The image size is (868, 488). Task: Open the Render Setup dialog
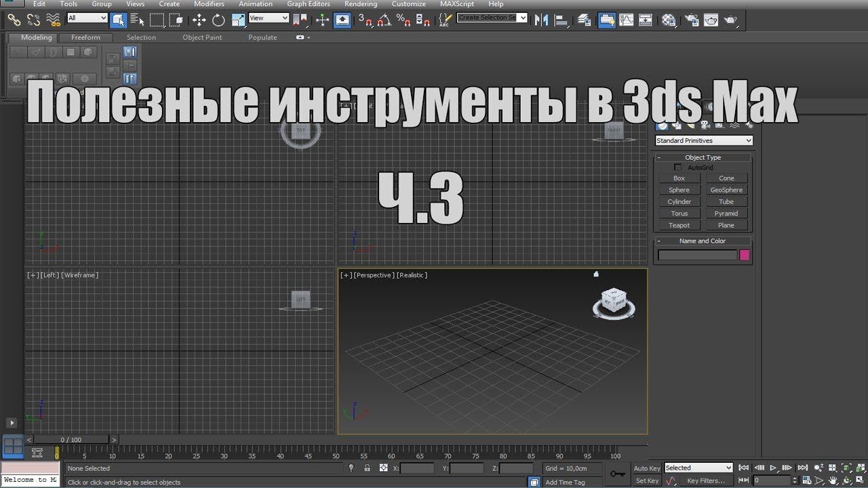click(x=692, y=20)
